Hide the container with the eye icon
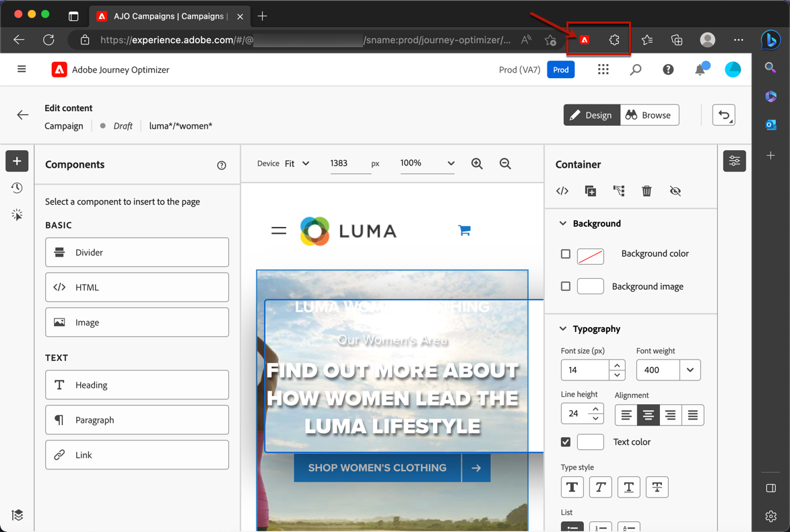Screen dimensions: 790x532 675,191
